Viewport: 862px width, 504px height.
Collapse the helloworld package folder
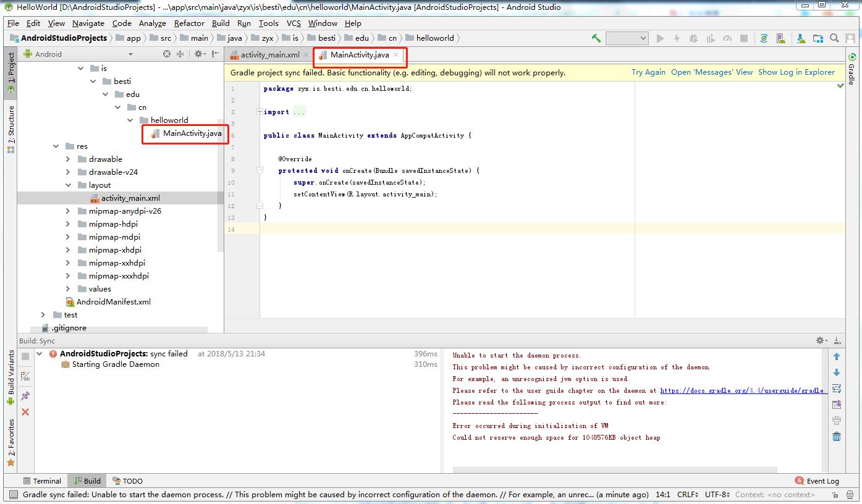pyautogui.click(x=130, y=120)
